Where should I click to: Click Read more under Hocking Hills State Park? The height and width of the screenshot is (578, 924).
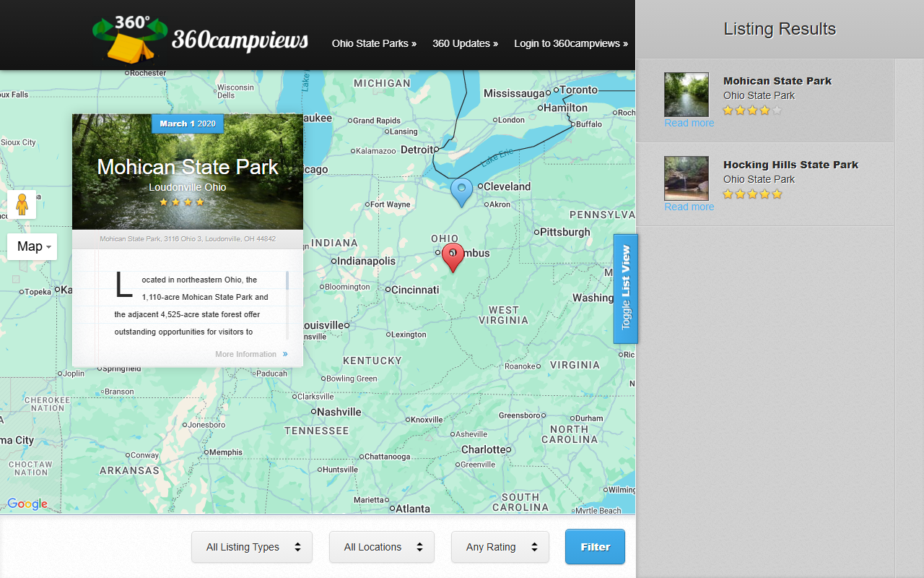tap(689, 207)
